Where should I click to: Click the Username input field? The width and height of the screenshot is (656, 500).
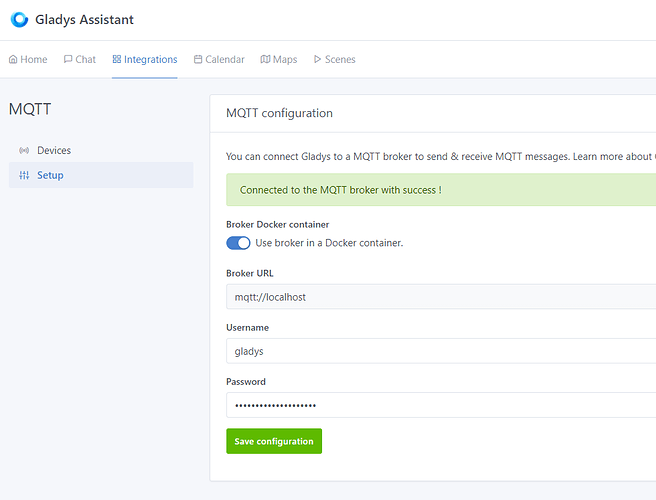click(441, 351)
